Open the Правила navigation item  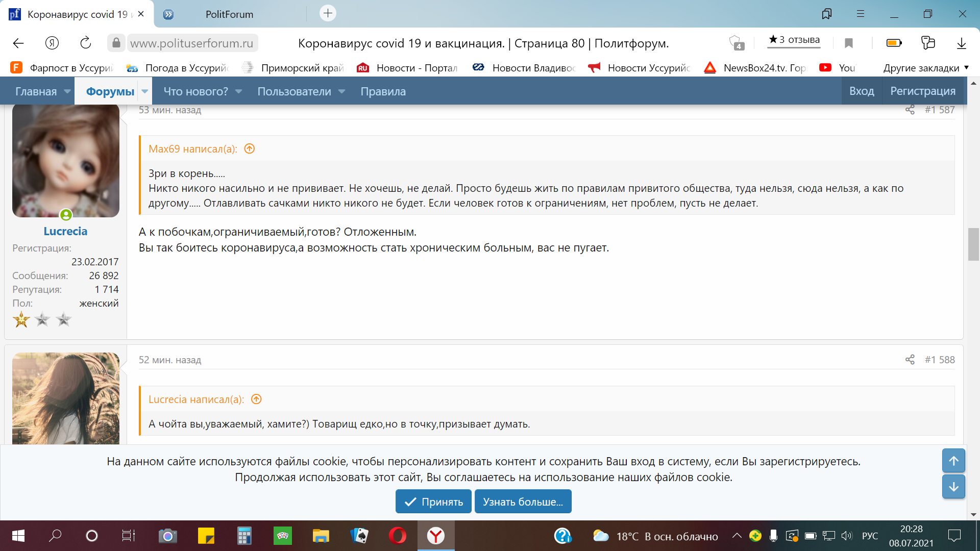click(x=383, y=91)
